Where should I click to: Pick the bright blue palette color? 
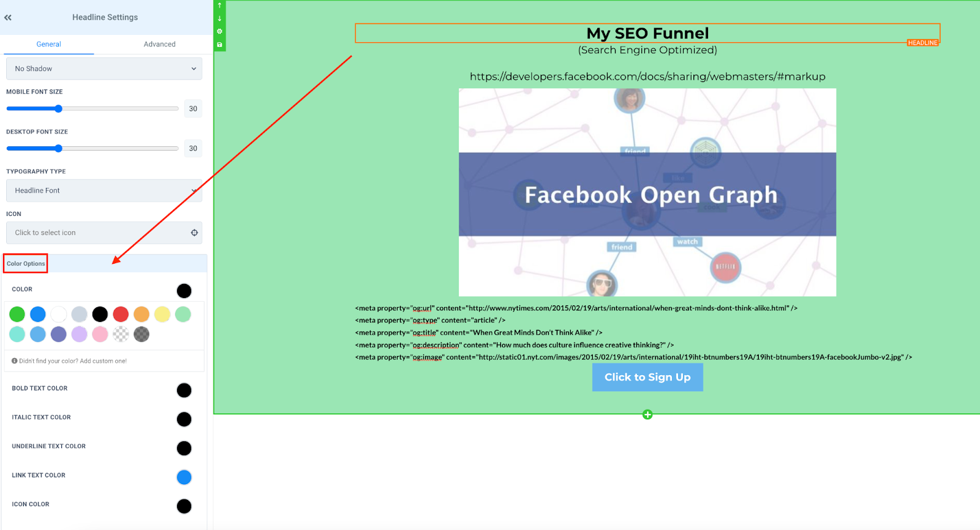point(38,315)
